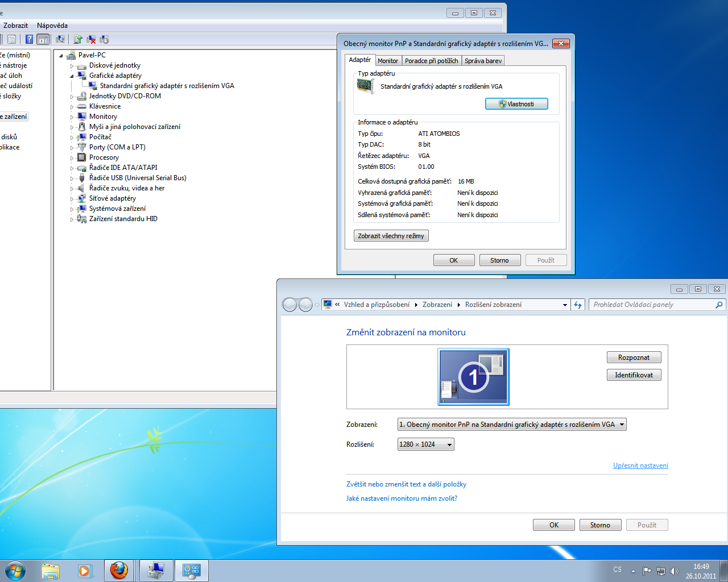
Task: Switch to the Adaptér tab
Action: click(360, 60)
